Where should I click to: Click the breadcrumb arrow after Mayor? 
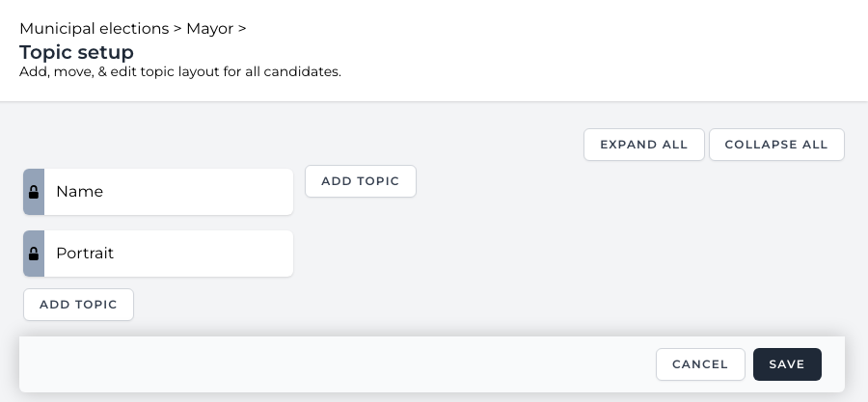pos(242,29)
